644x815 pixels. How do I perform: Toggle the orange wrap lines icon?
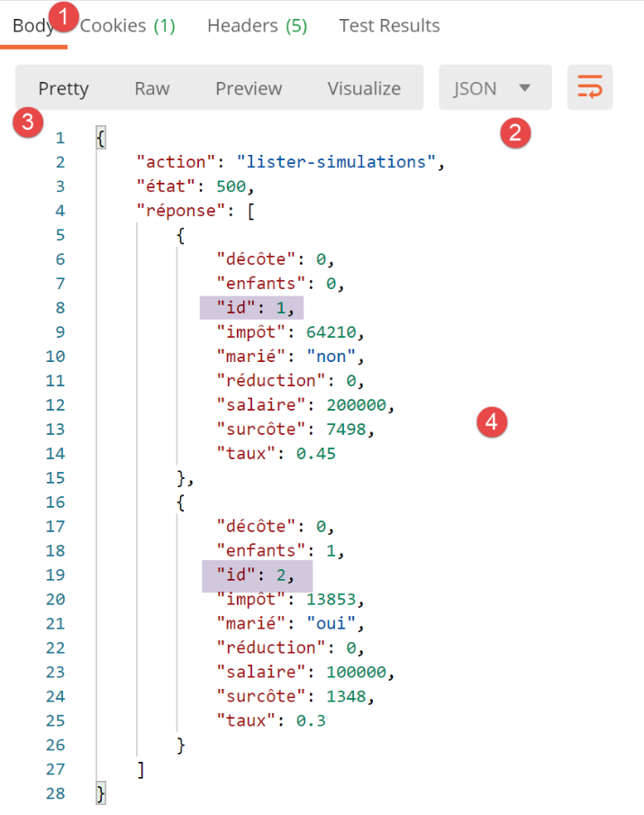pos(590,87)
